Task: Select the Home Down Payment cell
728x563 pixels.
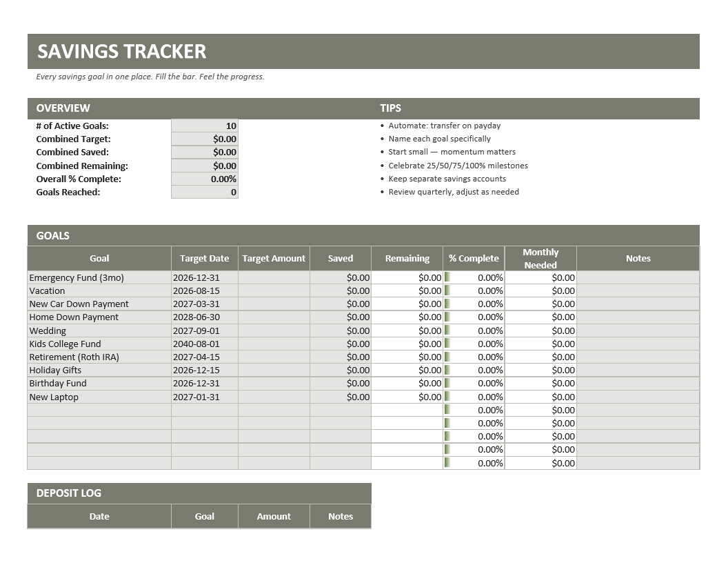Action: click(99, 317)
